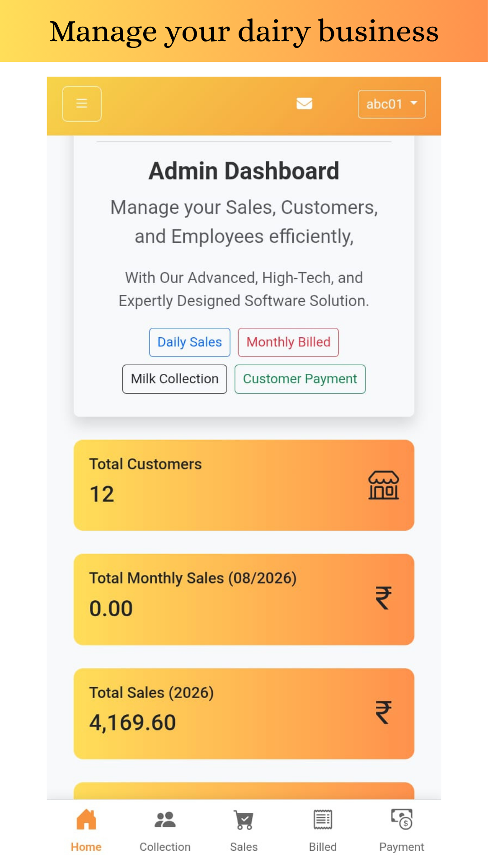Open the Total Sales (2026) card
The image size is (488, 868).
pos(244,714)
